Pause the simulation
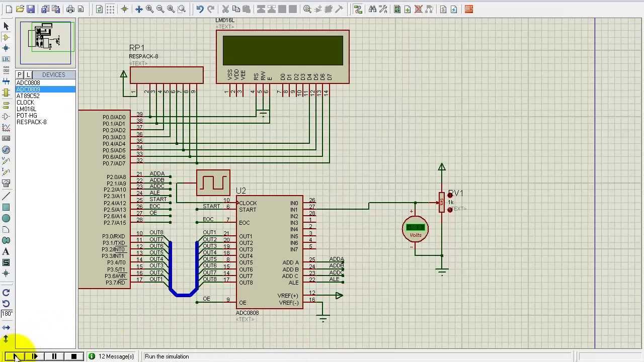Screen dimensions: 644x362 tap(54, 356)
